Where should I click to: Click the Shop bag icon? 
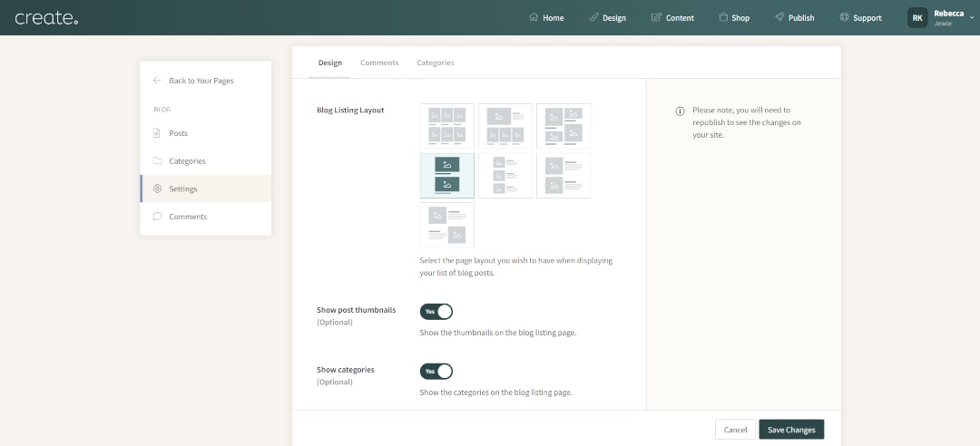(x=723, y=17)
